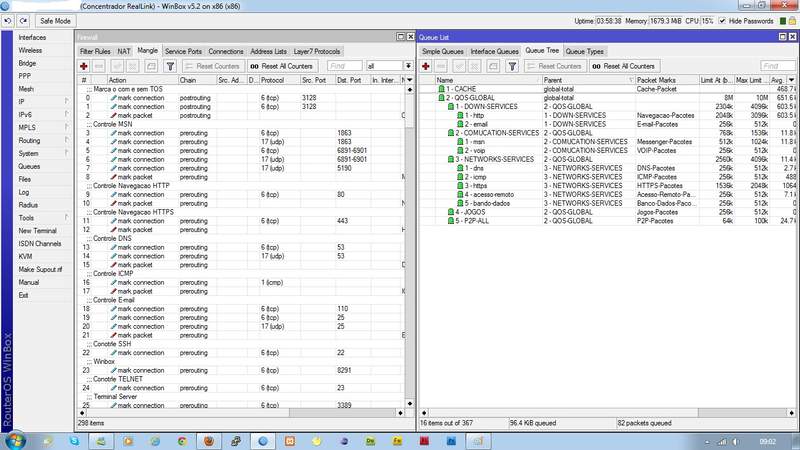800x450 pixels.
Task: Toggle the Hide Passwords checkbox
Action: click(x=722, y=21)
